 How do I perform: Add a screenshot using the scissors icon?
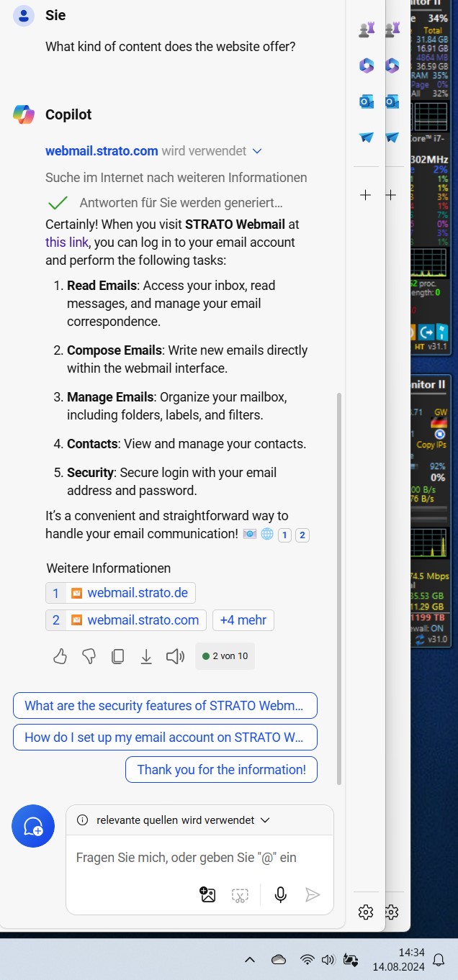[x=240, y=894]
